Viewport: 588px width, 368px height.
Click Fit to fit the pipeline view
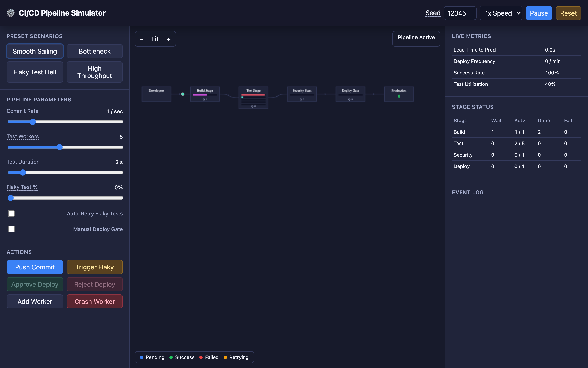[x=155, y=39]
